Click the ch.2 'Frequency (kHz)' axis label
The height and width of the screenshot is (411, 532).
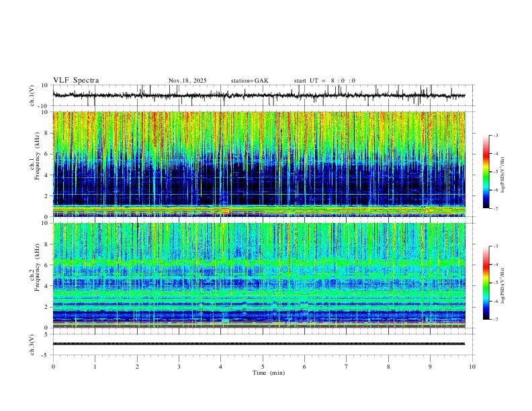tap(38, 267)
